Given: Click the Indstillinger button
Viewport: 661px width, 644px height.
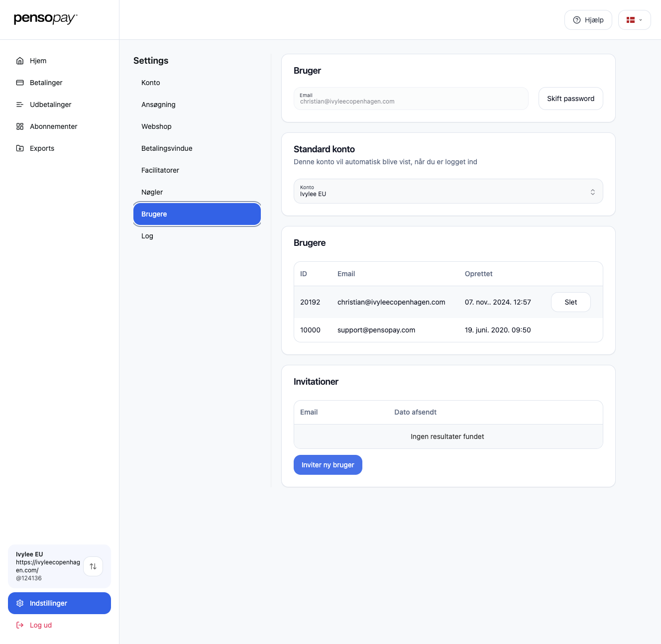Looking at the screenshot, I should (59, 603).
